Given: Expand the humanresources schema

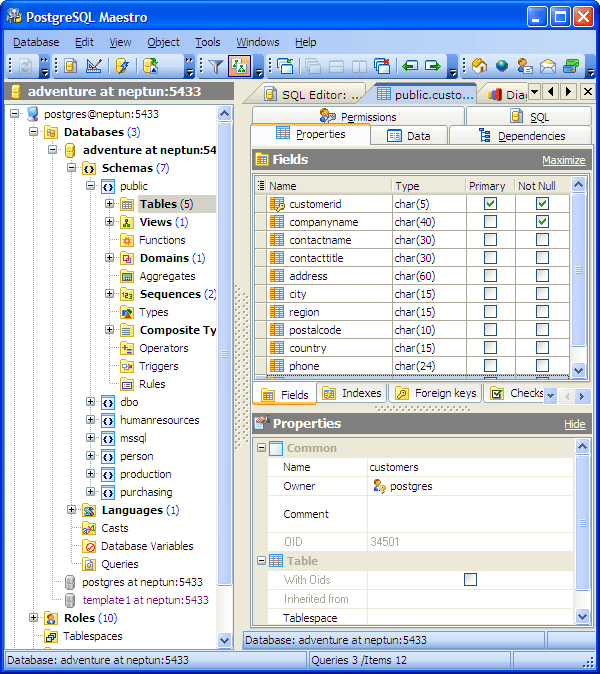Looking at the screenshot, I should (90, 420).
